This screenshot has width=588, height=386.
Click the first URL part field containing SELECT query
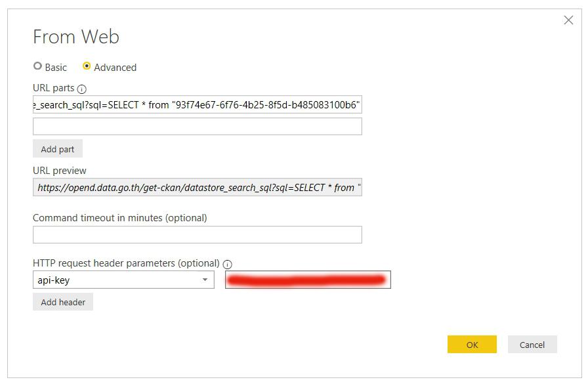click(197, 105)
